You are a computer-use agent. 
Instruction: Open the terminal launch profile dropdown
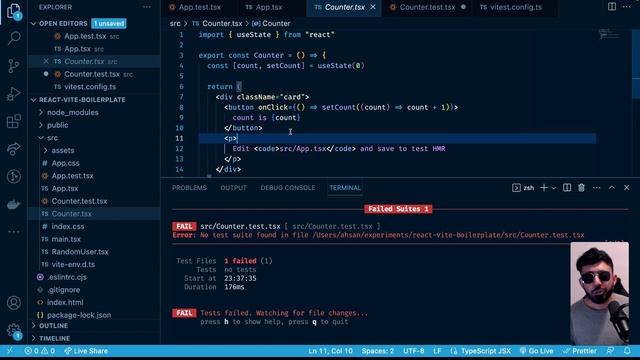pos(553,188)
